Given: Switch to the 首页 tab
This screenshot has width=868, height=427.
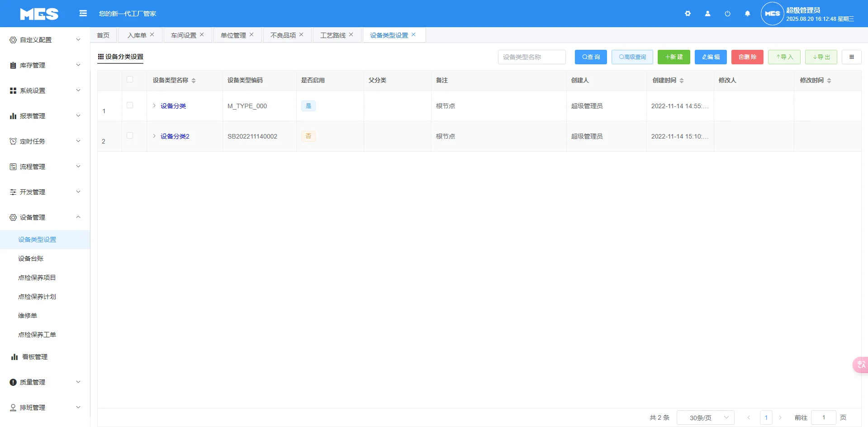Looking at the screenshot, I should coord(103,34).
